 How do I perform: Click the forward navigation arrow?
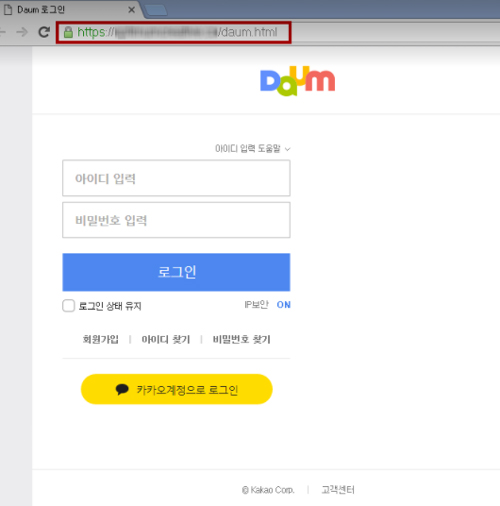22,32
